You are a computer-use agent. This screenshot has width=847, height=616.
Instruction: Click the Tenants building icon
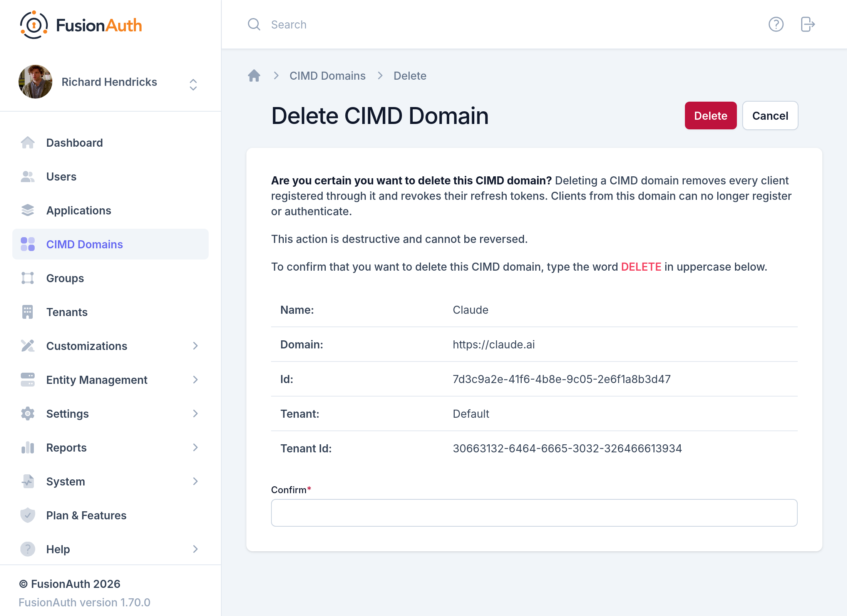pyautogui.click(x=28, y=312)
